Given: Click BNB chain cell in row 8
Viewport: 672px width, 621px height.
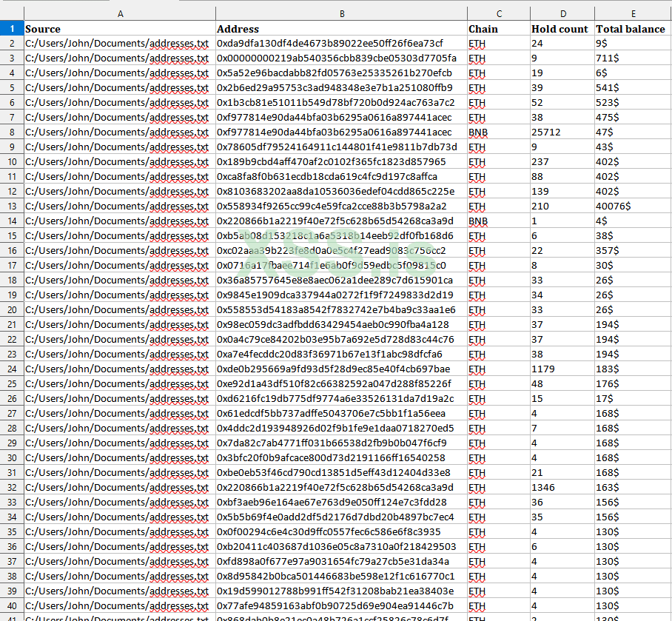Looking at the screenshot, I should 499,132.
